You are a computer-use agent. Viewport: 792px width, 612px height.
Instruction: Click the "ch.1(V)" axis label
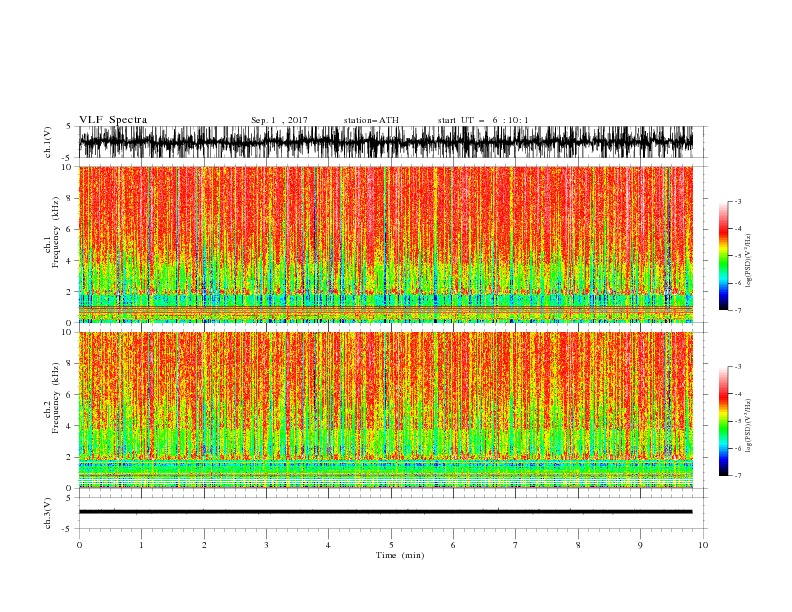(x=48, y=142)
